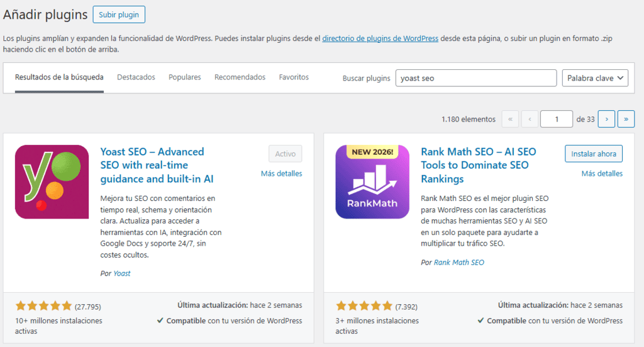Jump to last results page arrow
The width and height of the screenshot is (644, 347).
[x=626, y=119]
